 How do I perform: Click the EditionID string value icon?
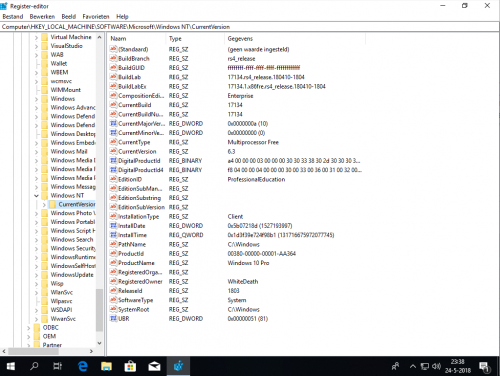(x=113, y=179)
